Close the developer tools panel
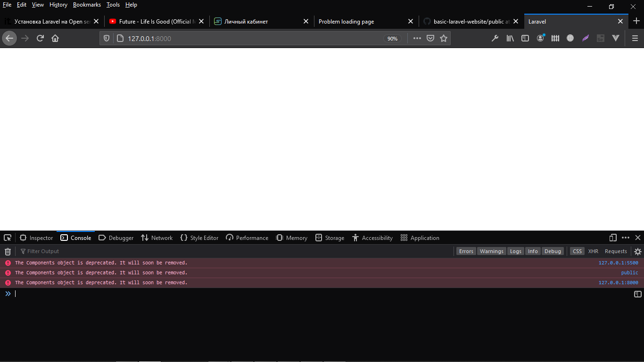This screenshot has width=644, height=362. [x=638, y=238]
